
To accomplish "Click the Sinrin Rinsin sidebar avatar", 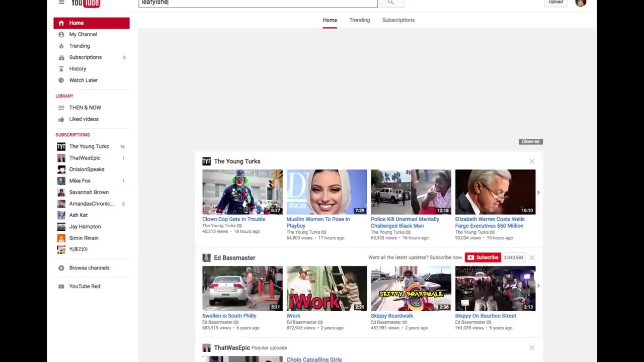I will point(61,238).
